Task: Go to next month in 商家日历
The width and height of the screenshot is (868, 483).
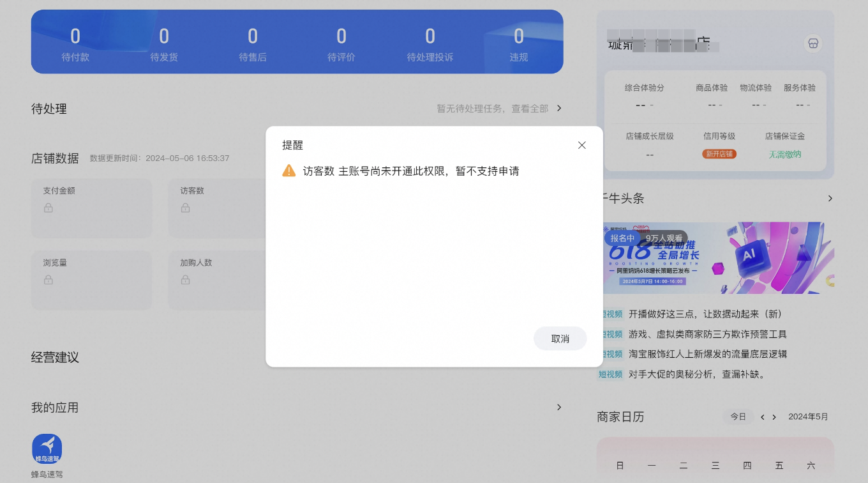Action: [x=774, y=417]
